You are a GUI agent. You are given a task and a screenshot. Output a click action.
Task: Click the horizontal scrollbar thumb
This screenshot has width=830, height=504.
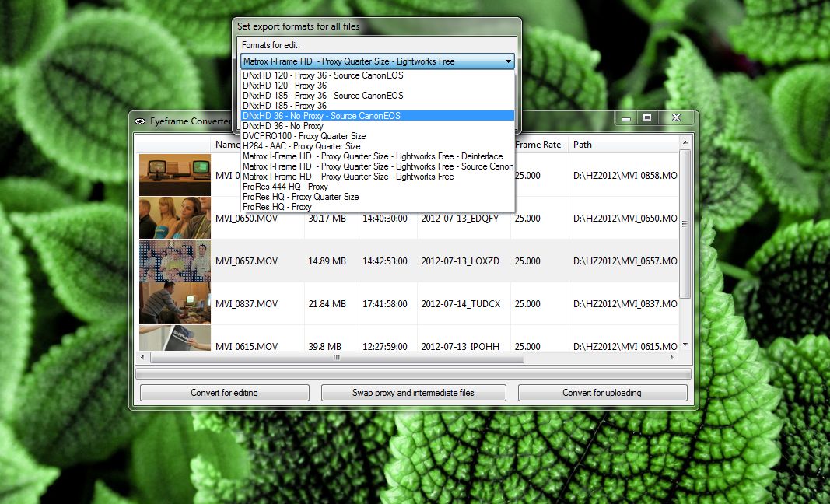pos(337,357)
